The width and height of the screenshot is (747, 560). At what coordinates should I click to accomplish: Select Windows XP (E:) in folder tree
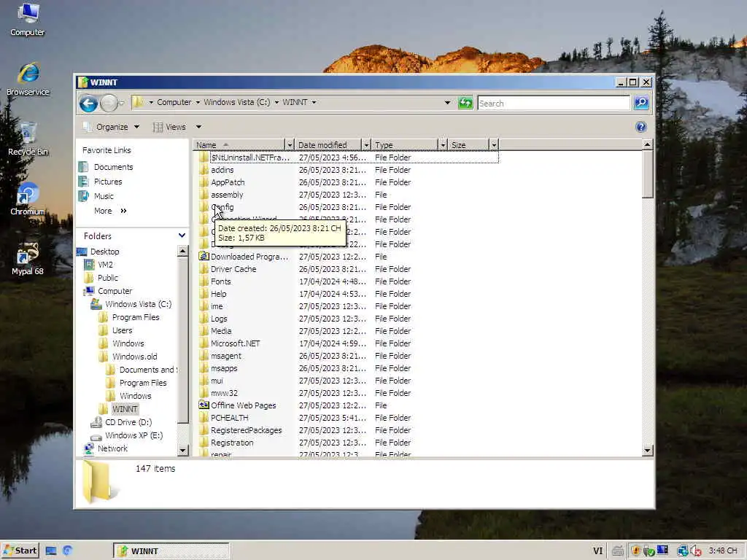click(133, 435)
